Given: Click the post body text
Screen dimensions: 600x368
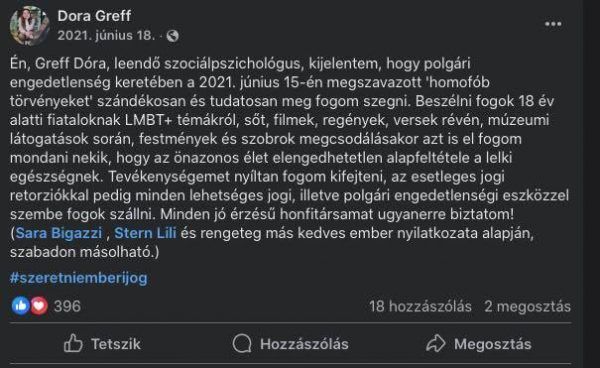Looking at the screenshot, I should point(289,158).
